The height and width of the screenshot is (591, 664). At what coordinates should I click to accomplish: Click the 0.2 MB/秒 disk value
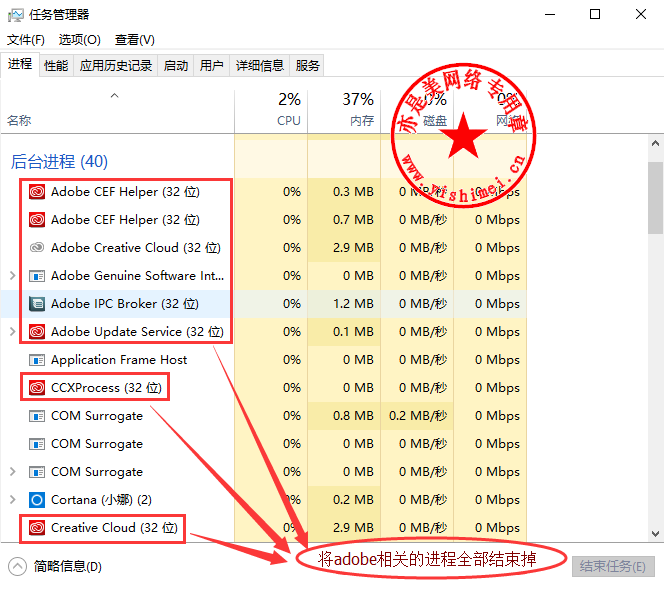click(x=418, y=416)
